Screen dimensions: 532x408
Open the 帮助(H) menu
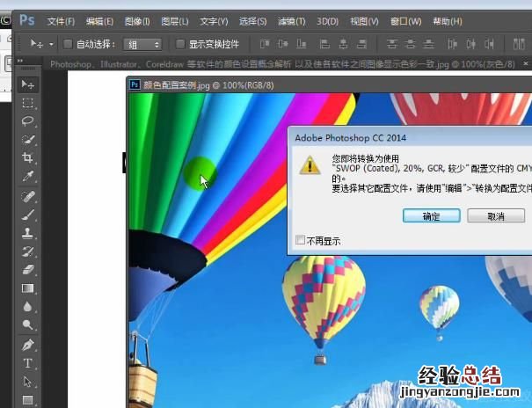[448, 22]
